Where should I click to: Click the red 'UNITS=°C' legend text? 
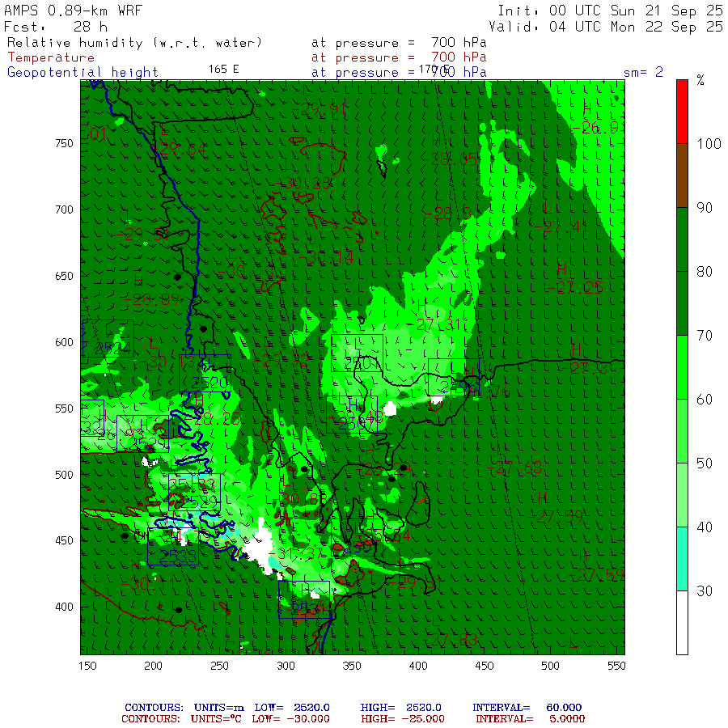pyautogui.click(x=216, y=719)
